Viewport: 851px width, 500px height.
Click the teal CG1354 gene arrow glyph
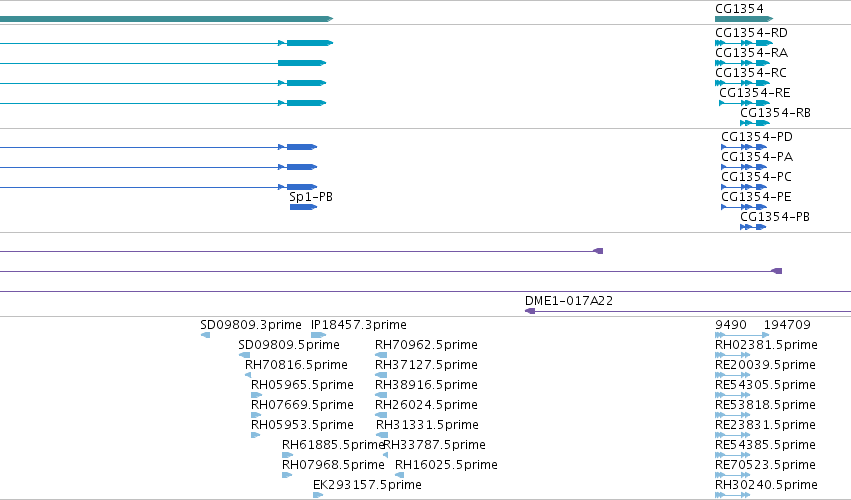[x=744, y=19]
